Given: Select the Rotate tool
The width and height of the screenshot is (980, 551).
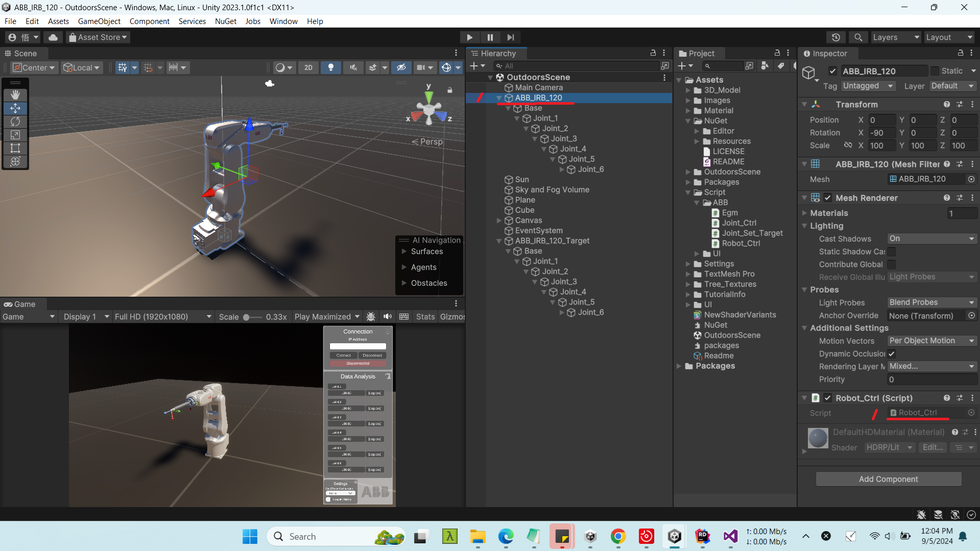Looking at the screenshot, I should [15, 122].
